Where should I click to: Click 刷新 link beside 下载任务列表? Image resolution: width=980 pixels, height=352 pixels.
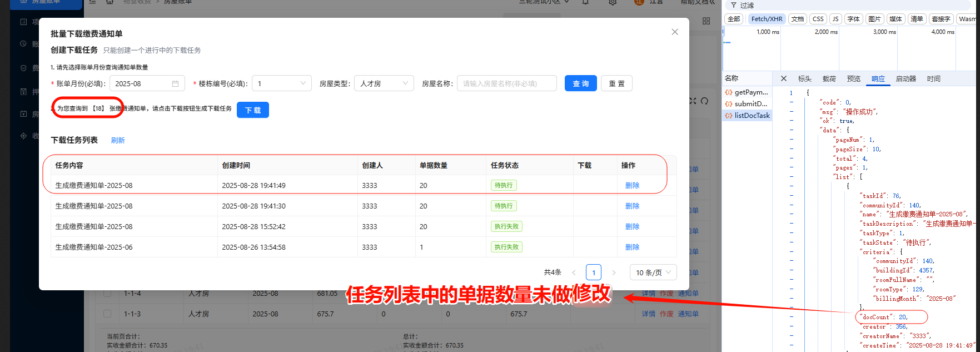click(x=118, y=140)
